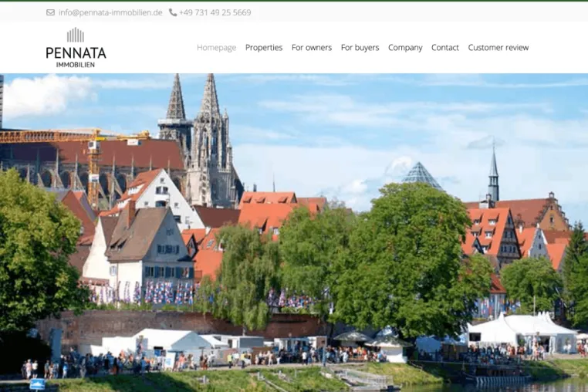588x392 pixels.
Task: Open the info@pennata-immobilien.de email link
Action: tap(110, 12)
